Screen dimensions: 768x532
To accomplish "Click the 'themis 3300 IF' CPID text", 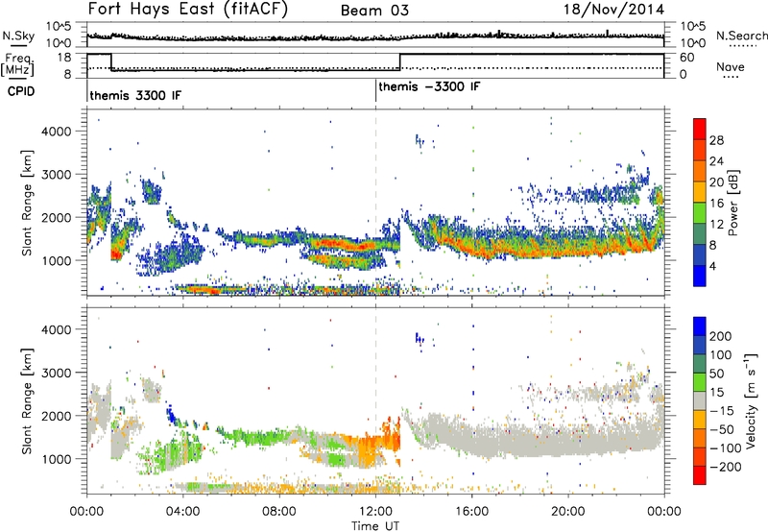I will point(135,95).
